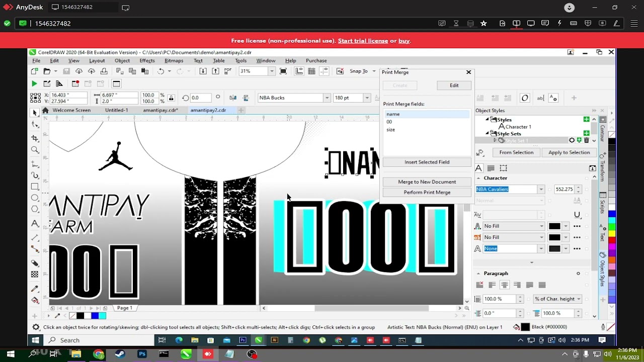Collapse the Paragraph section

[x=478, y=274]
